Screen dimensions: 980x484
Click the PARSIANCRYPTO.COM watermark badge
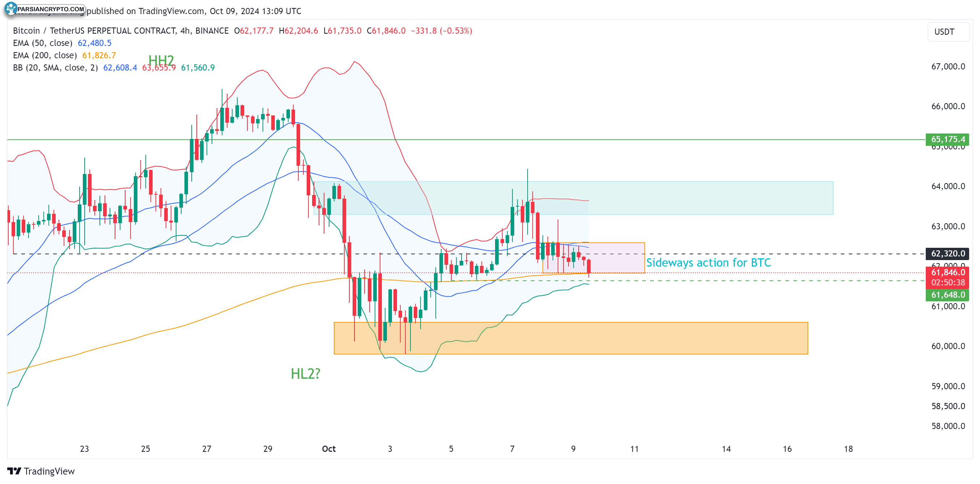tap(45, 9)
